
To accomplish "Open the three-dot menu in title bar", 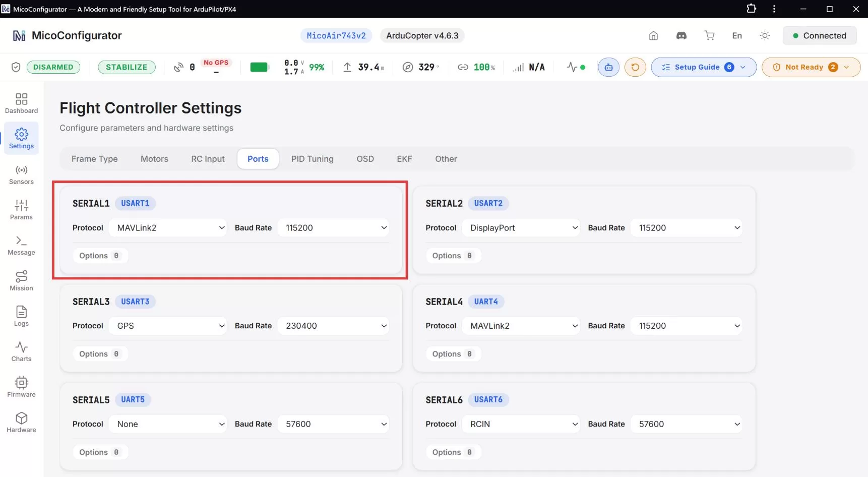I will tap(774, 9).
